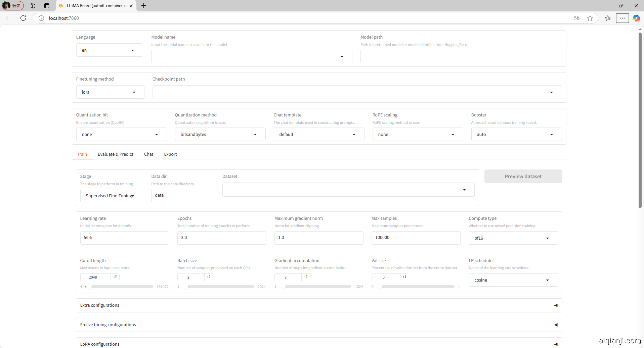644x348 pixels.
Task: Switch to the Export tab
Action: tap(170, 154)
